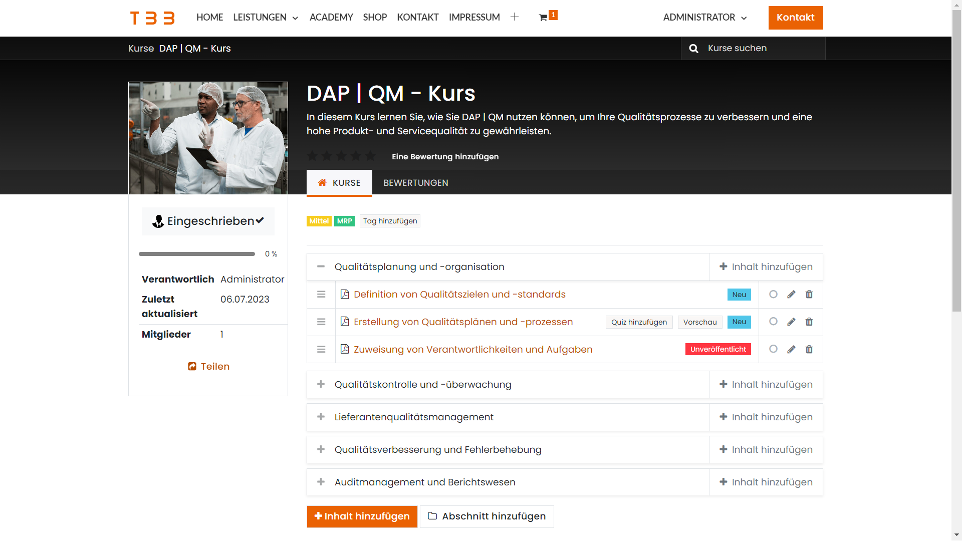This screenshot has height=541, width=962.
Task: Collapse 'Qualitätsplanung und -organisation' section
Action: (x=321, y=267)
